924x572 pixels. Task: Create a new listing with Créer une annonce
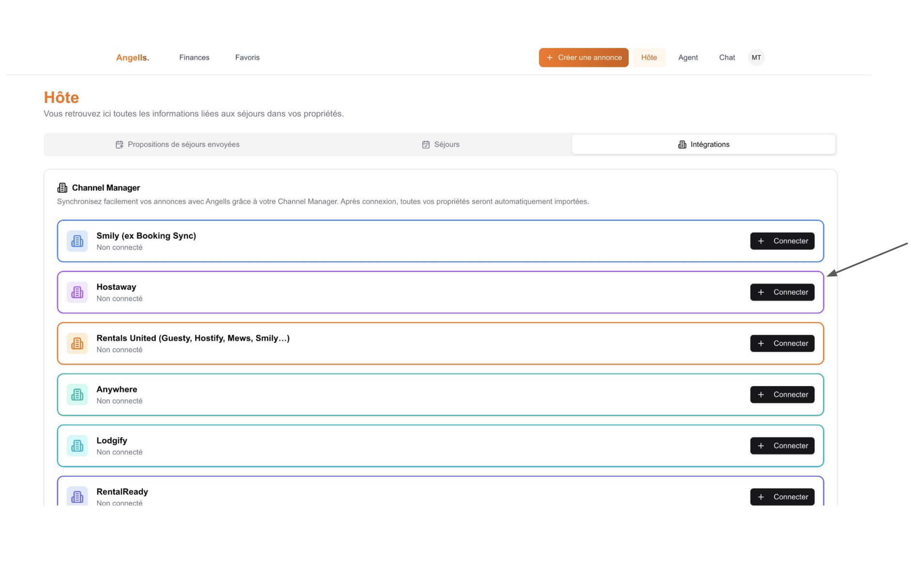coord(584,58)
